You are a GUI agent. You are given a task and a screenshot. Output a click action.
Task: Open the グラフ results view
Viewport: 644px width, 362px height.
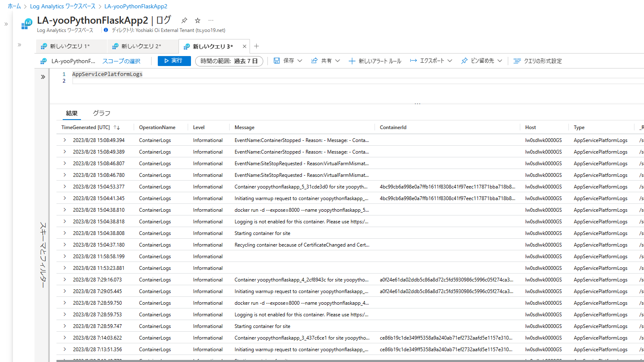[x=101, y=113]
